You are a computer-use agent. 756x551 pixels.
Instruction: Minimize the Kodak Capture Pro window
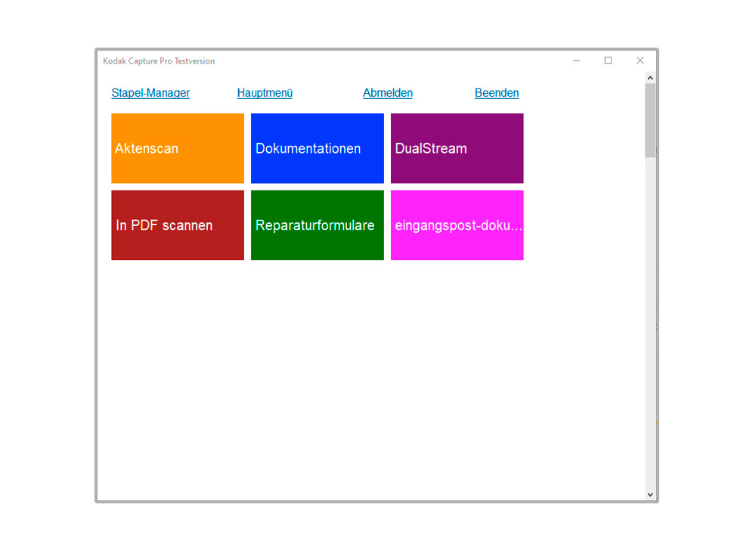pyautogui.click(x=577, y=60)
